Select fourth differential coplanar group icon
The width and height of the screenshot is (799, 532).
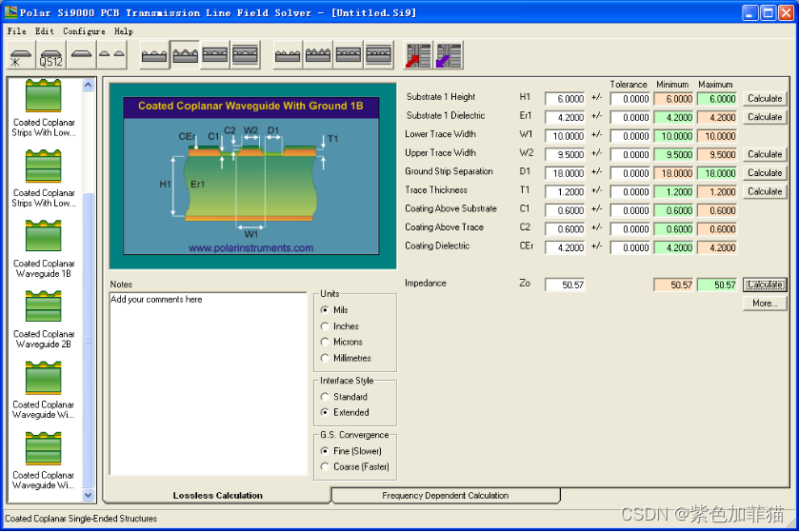coord(379,55)
